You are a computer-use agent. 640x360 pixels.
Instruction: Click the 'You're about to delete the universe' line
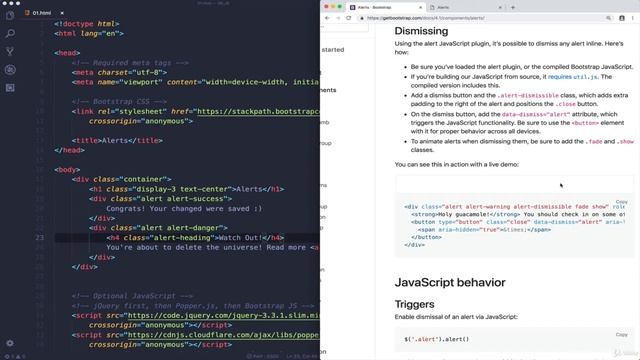pyautogui.click(x=213, y=247)
